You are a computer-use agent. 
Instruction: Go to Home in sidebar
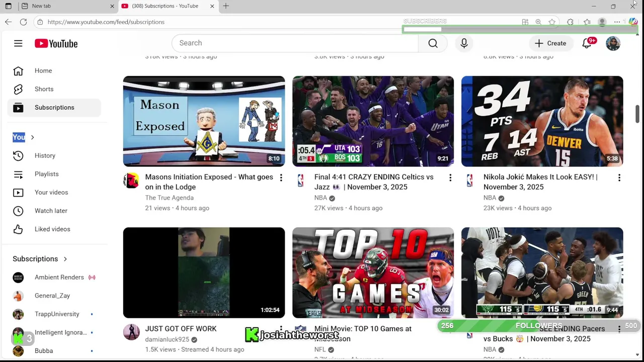(x=54, y=71)
